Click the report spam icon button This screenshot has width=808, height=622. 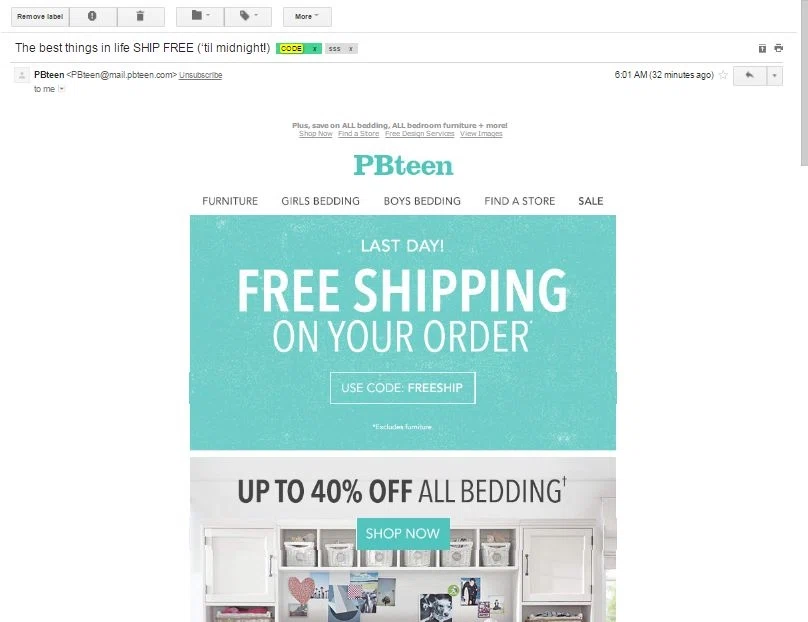click(x=93, y=16)
